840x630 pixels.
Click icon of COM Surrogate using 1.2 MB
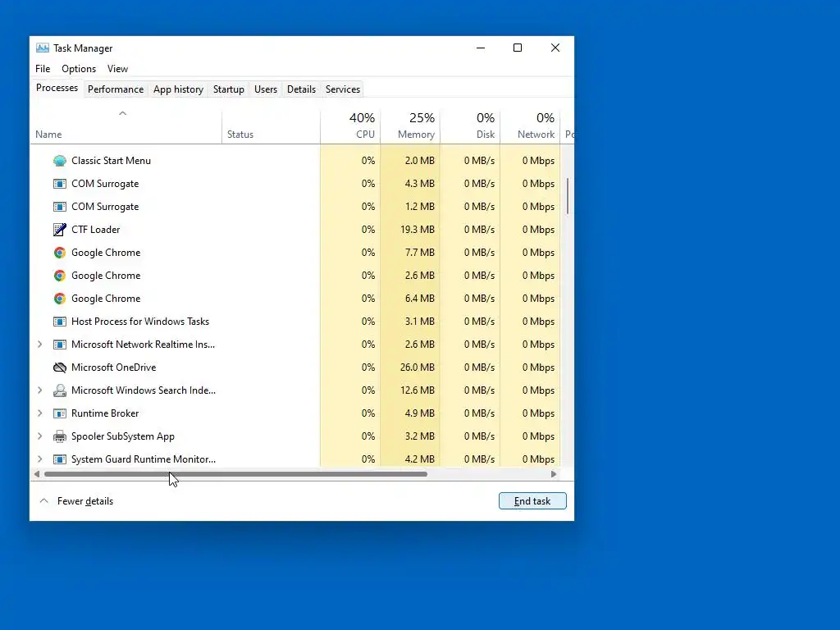59,207
